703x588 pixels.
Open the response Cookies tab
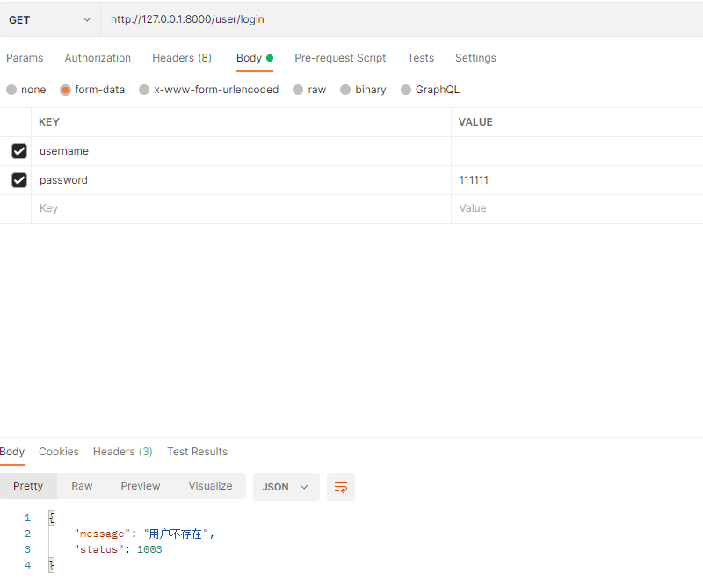(x=59, y=452)
